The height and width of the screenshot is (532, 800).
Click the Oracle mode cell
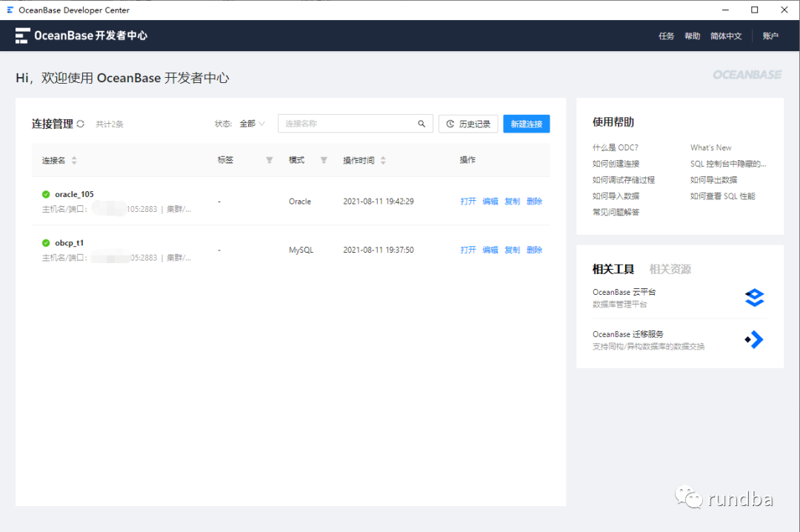(300, 201)
